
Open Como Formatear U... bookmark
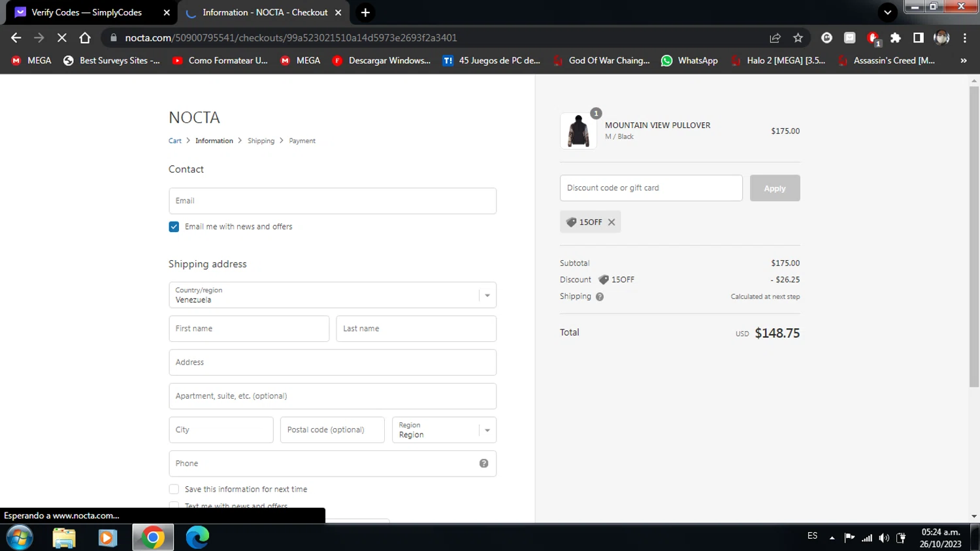(x=220, y=61)
